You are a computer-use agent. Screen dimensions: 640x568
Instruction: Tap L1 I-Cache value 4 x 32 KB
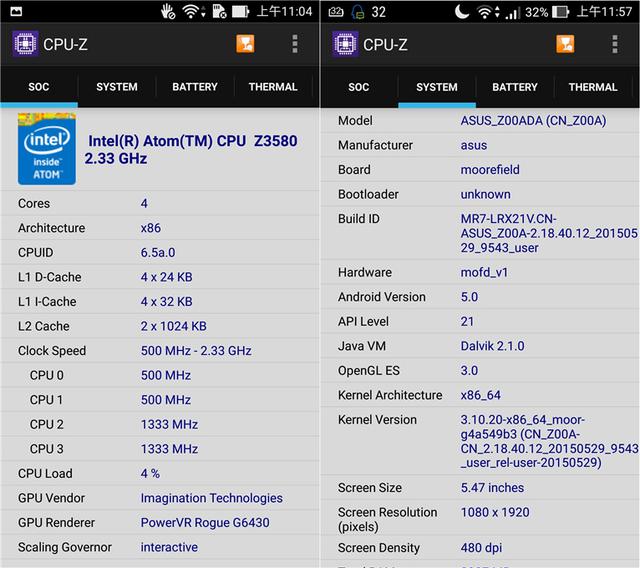pyautogui.click(x=167, y=302)
